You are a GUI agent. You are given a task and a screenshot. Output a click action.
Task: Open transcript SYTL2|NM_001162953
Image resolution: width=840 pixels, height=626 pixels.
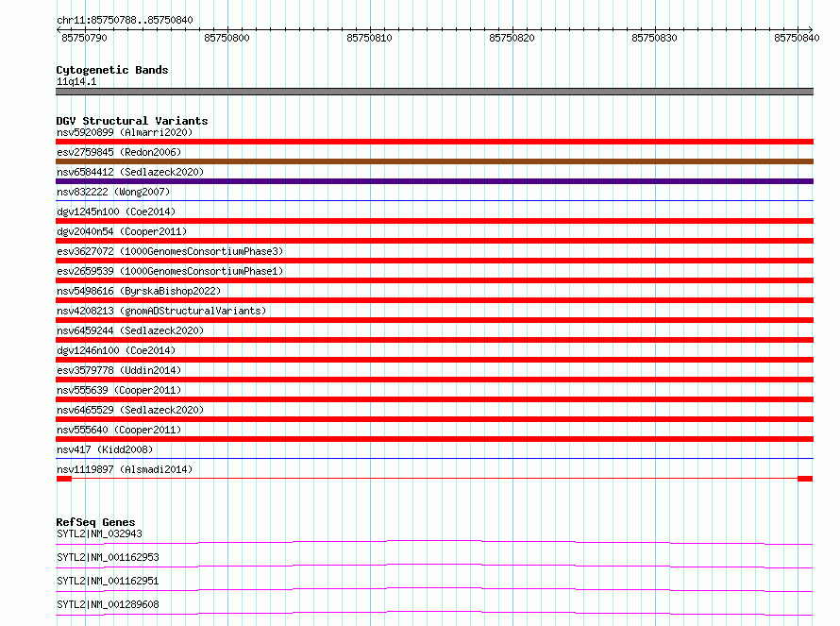point(108,557)
